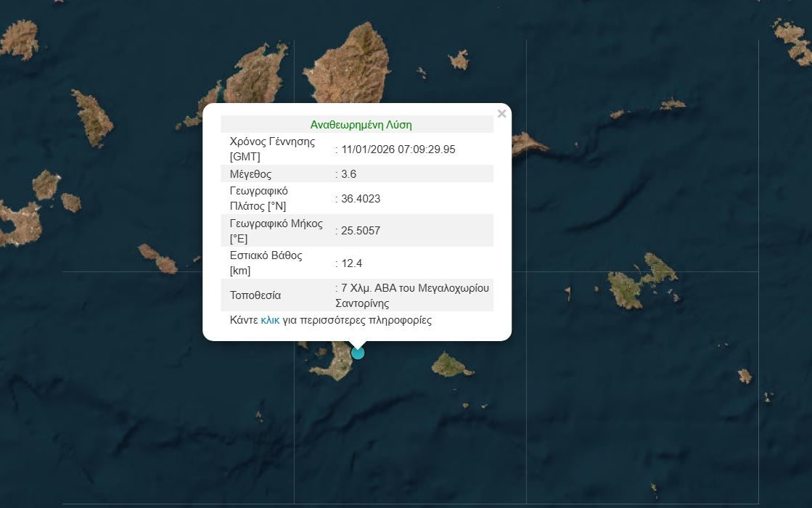
Task: Select the origin time value 11/01/2026 07:09:29.95
Action: click(x=398, y=149)
